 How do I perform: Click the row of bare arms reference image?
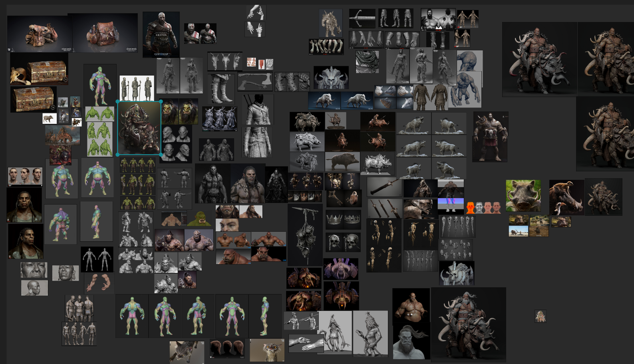[326, 47]
